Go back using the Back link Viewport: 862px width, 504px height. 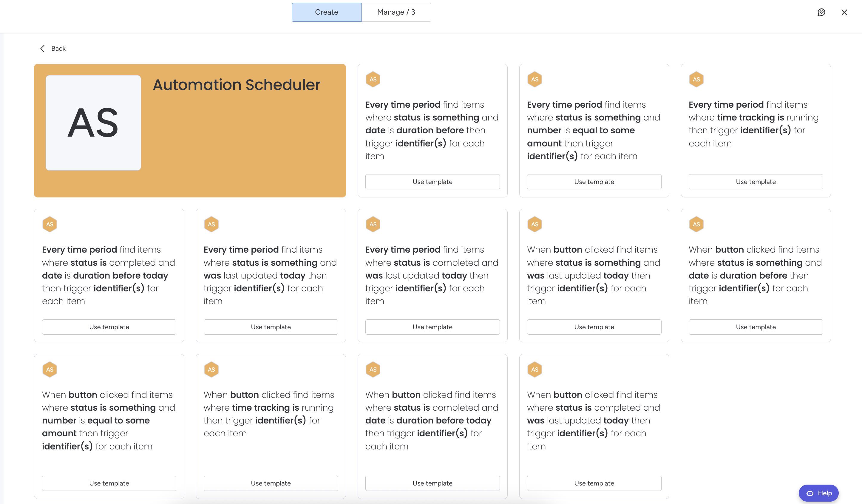pyautogui.click(x=58, y=49)
